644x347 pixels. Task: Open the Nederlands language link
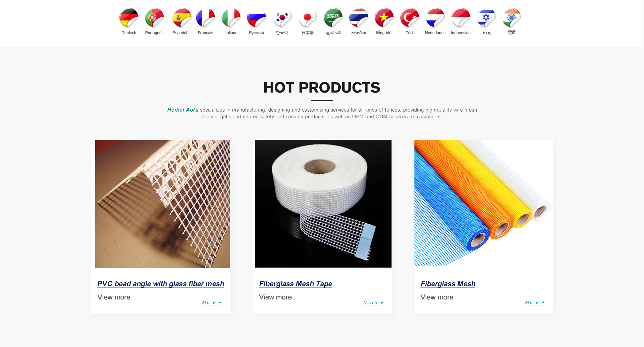435,33
